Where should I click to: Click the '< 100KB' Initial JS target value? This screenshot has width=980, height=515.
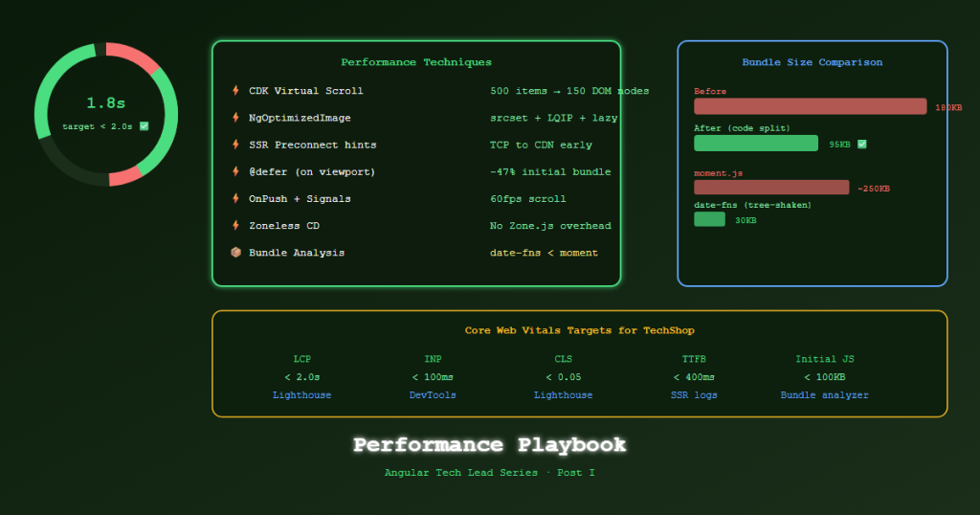pos(824,377)
